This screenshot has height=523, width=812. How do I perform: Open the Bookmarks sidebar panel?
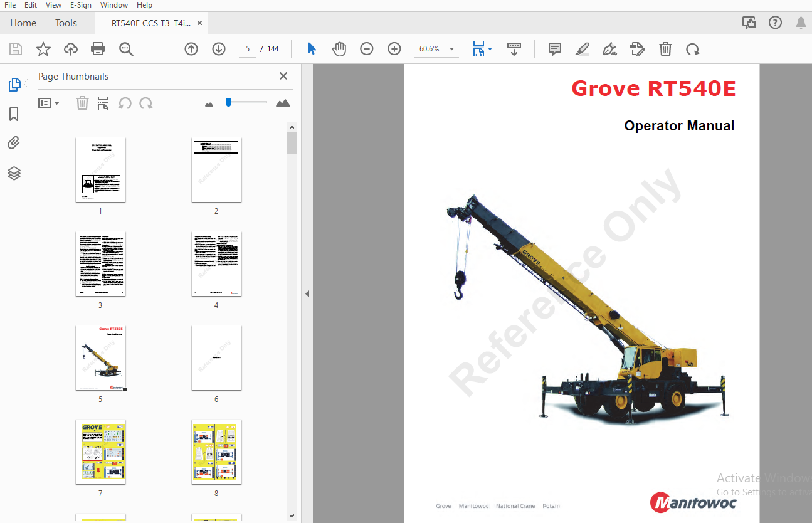(x=14, y=114)
